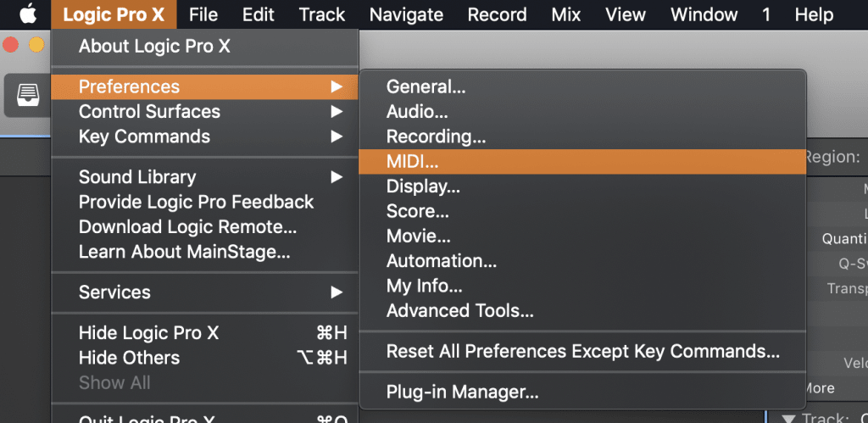Expand the Control Surfaces submenu
Image resolution: width=868 pixels, height=423 pixels.
click(x=204, y=112)
